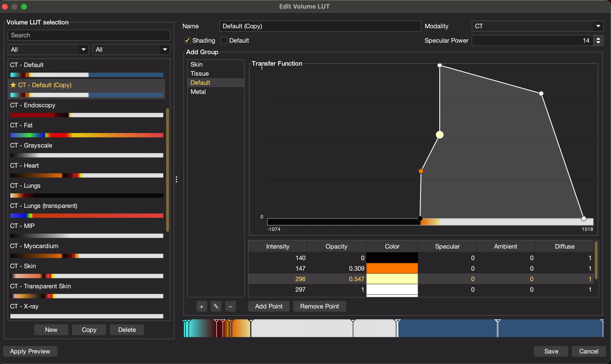Click the Add Point button
This screenshot has height=364, width=611.
click(x=269, y=306)
